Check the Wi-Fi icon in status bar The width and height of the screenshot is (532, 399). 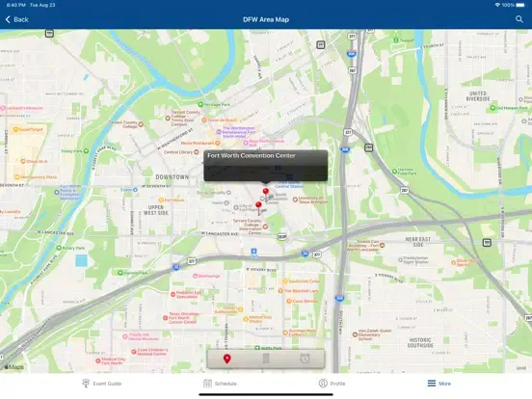497,5
